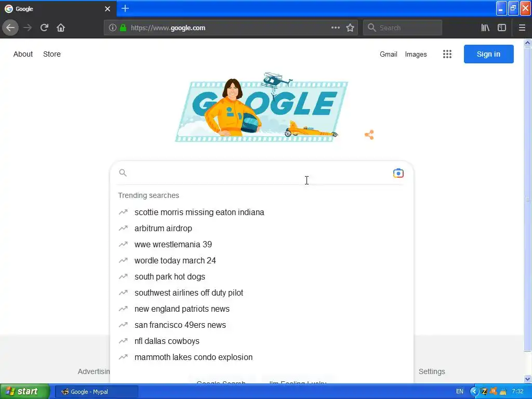The height and width of the screenshot is (399, 532).
Task: Click the EN language indicator
Action: click(x=459, y=392)
